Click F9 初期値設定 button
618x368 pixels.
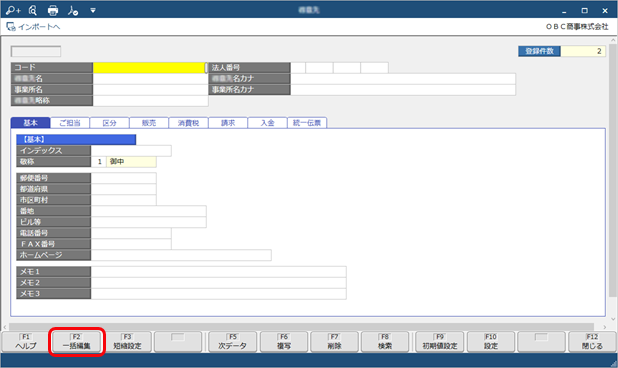pos(439,342)
